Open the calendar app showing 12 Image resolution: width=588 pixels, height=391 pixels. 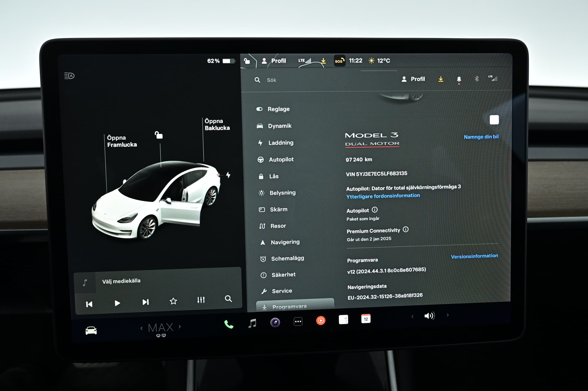366,319
